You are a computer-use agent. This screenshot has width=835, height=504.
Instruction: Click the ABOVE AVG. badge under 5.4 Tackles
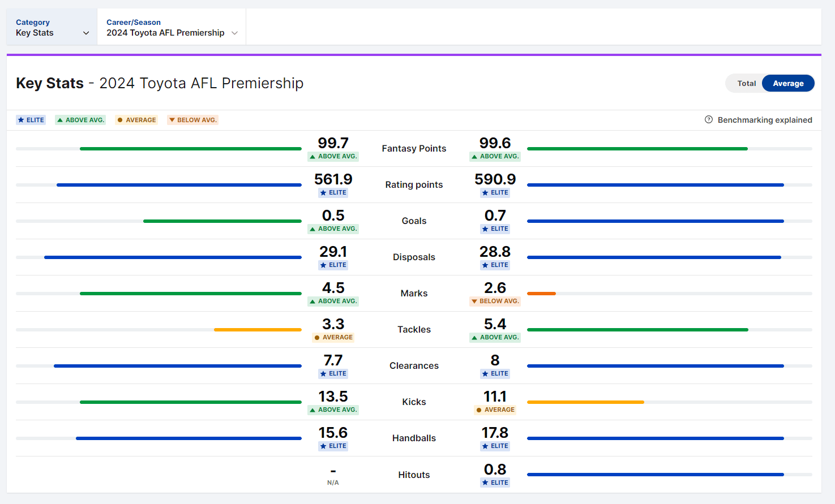pos(495,337)
